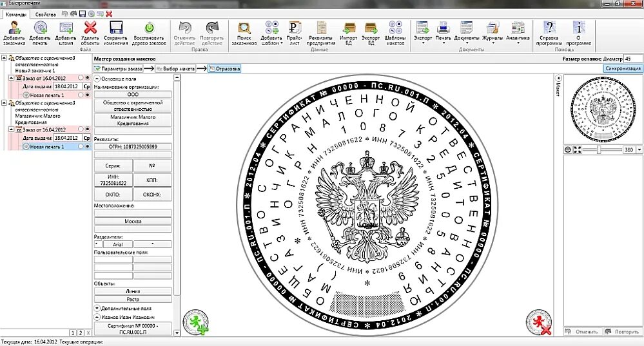
Task: Open Добавить шаблон dropdown
Action: click(x=271, y=34)
